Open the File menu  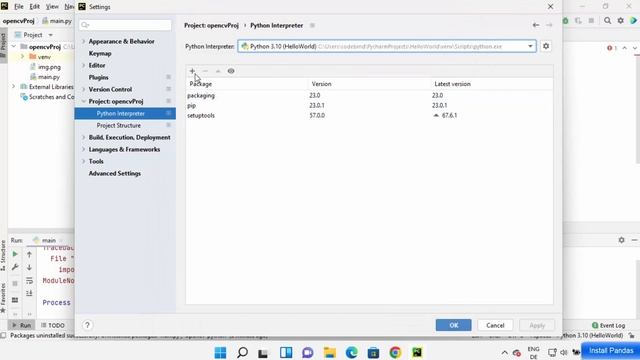tap(19, 7)
